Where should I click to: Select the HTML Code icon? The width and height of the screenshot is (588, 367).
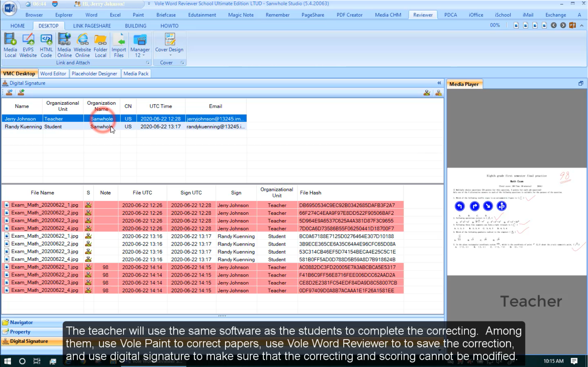tap(46, 46)
